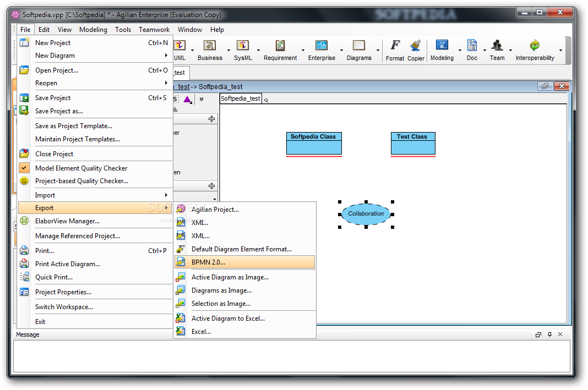Open the Modeling menu
Image resolution: width=588 pixels, height=390 pixels.
tap(93, 29)
